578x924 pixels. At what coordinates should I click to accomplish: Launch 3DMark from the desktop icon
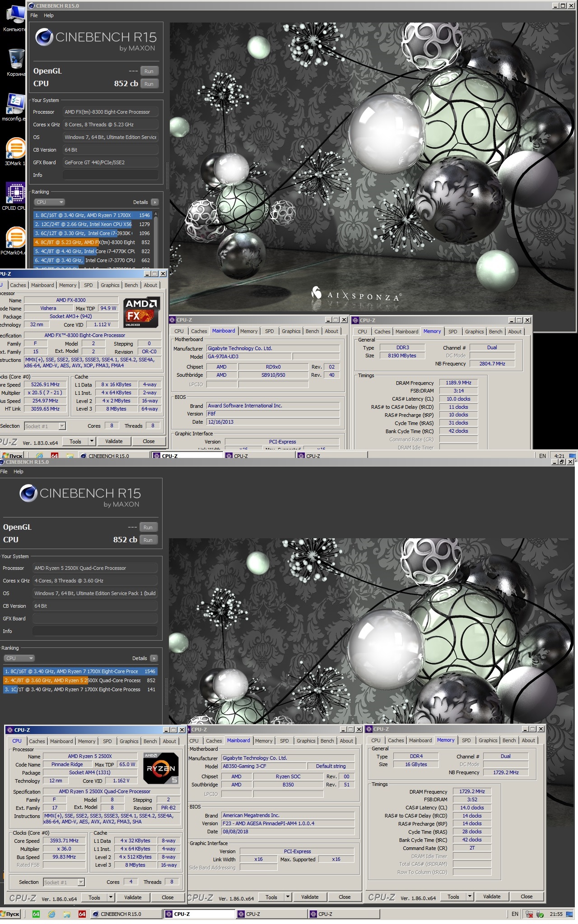point(15,152)
